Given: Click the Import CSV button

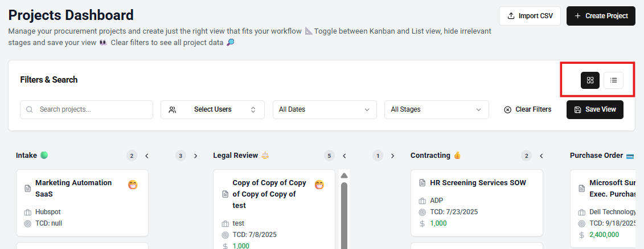Looking at the screenshot, I should click(530, 16).
